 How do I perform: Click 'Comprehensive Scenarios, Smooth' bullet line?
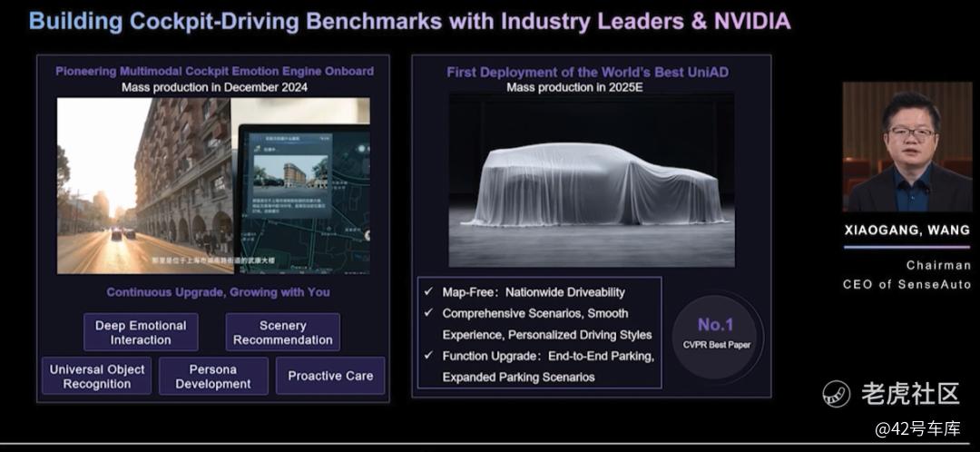(535, 313)
